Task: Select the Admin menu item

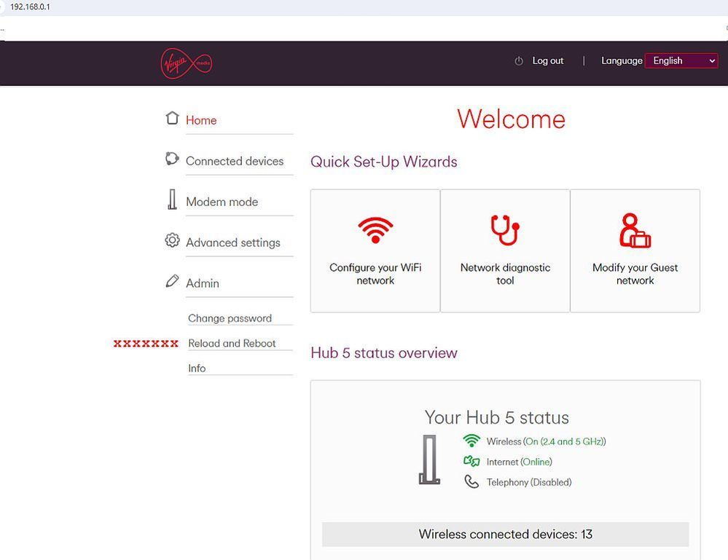Action: (203, 283)
